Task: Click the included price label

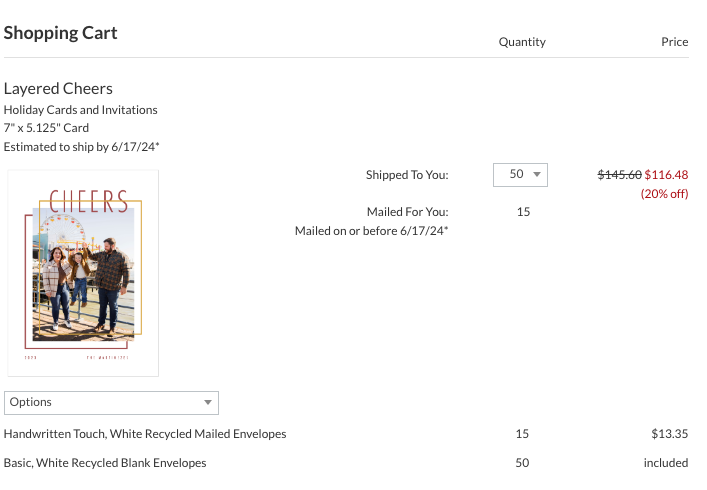Action: click(x=666, y=463)
